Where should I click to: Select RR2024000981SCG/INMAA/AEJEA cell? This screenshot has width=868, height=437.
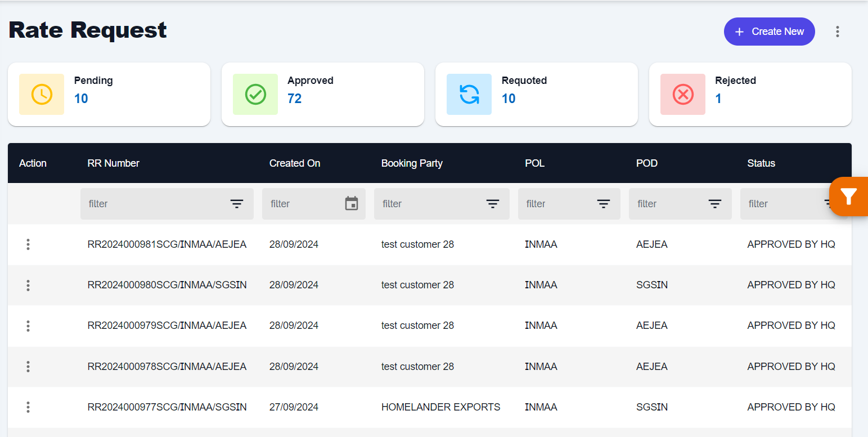[x=167, y=244]
